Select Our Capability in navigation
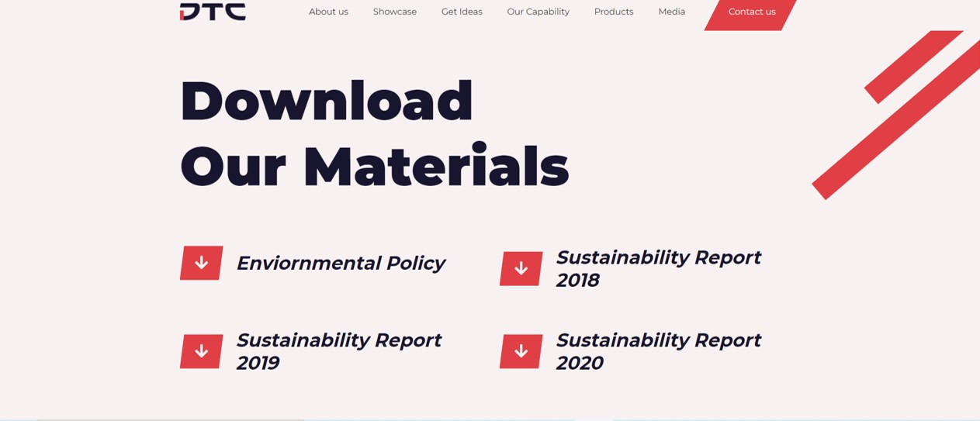 [x=538, y=12]
